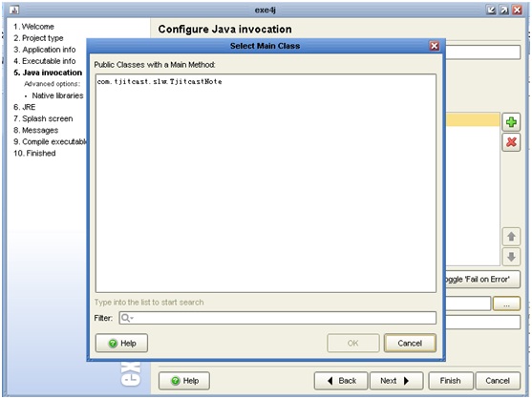Select com.tjitcast.slw.TjitcastNote class entry
The height and width of the screenshot is (399, 532).
[x=160, y=82]
